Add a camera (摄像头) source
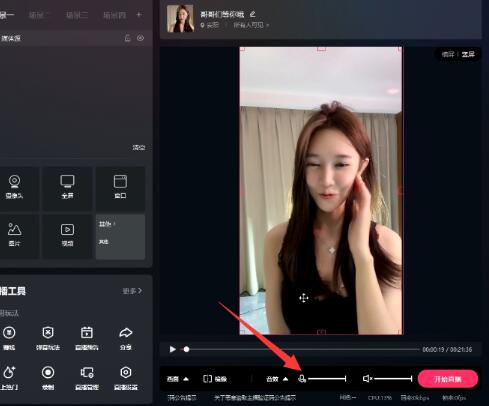The image size is (489, 406). (x=14, y=188)
